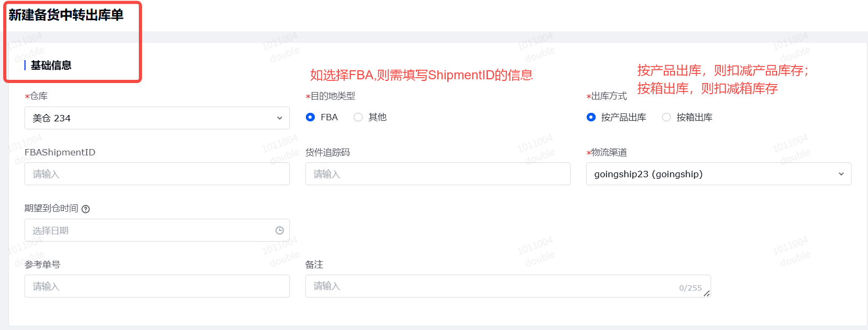Click the 出库方式 field label

(x=609, y=96)
